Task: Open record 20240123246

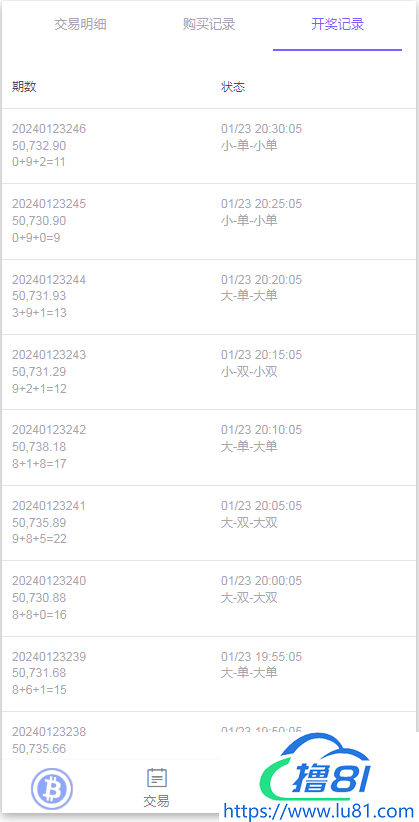Action: click(x=210, y=146)
